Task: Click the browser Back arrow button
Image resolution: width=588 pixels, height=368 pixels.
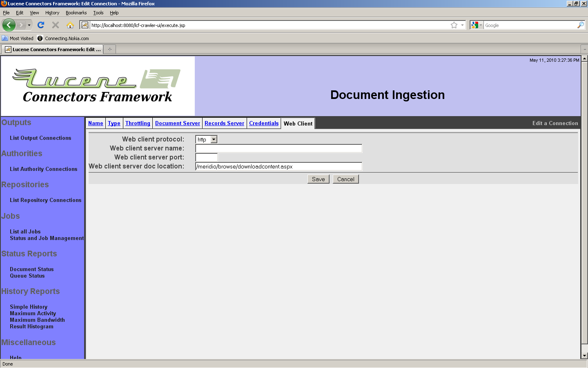Action: coord(9,25)
